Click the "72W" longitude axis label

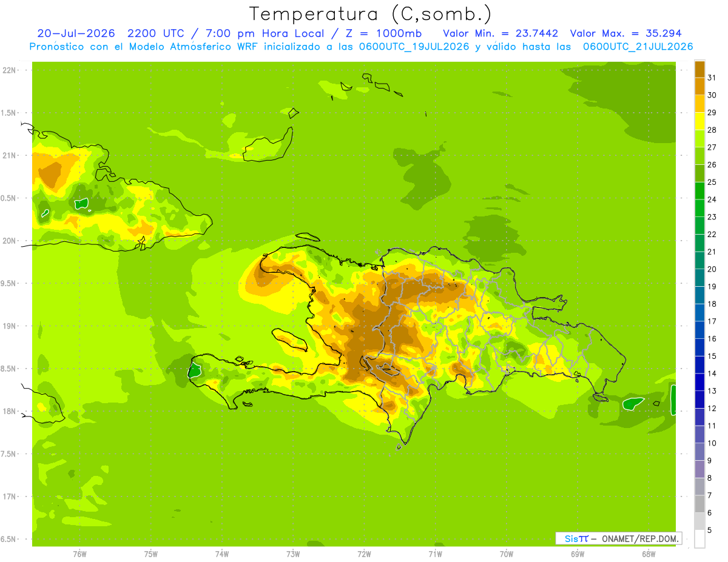click(x=364, y=554)
